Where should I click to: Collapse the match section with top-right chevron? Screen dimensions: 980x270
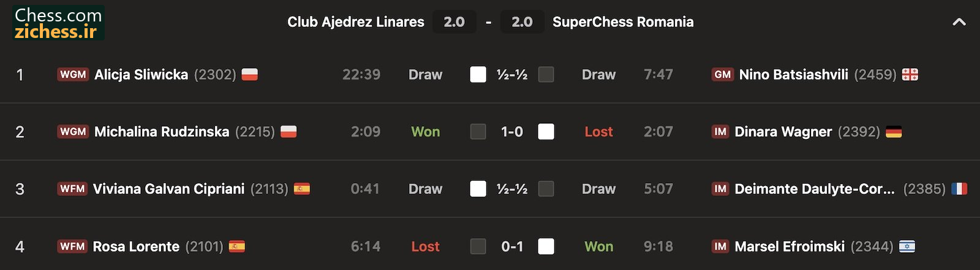(x=959, y=22)
